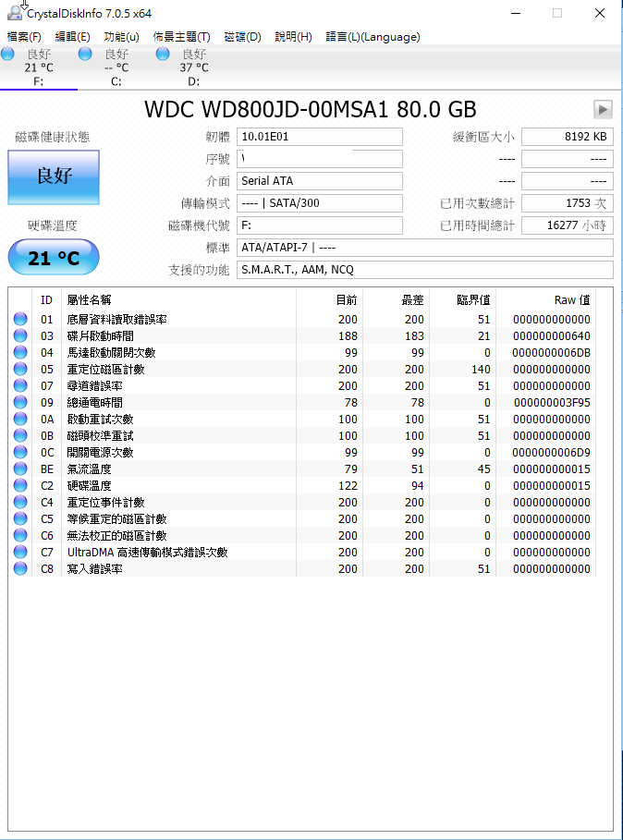623x840 pixels.
Task: Click the status orb for drive D:
Action: (x=164, y=55)
